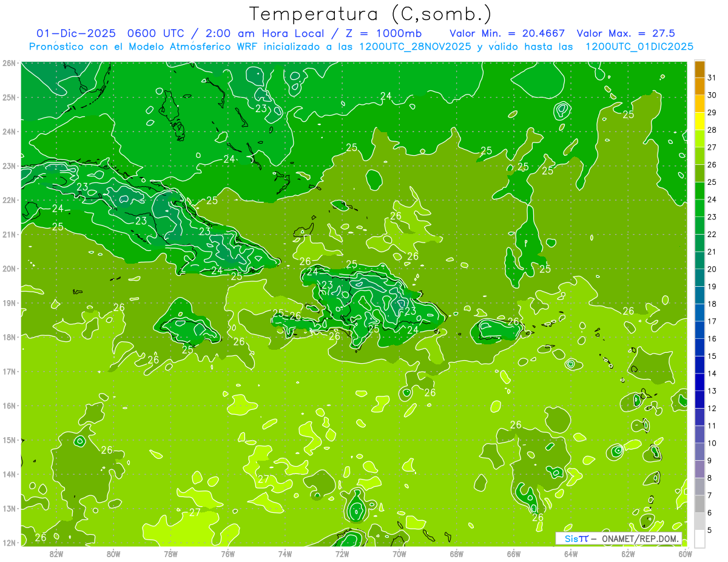Click the title 'Temperatura (C,somb.)'
The width and height of the screenshot is (728, 562).
click(371, 14)
